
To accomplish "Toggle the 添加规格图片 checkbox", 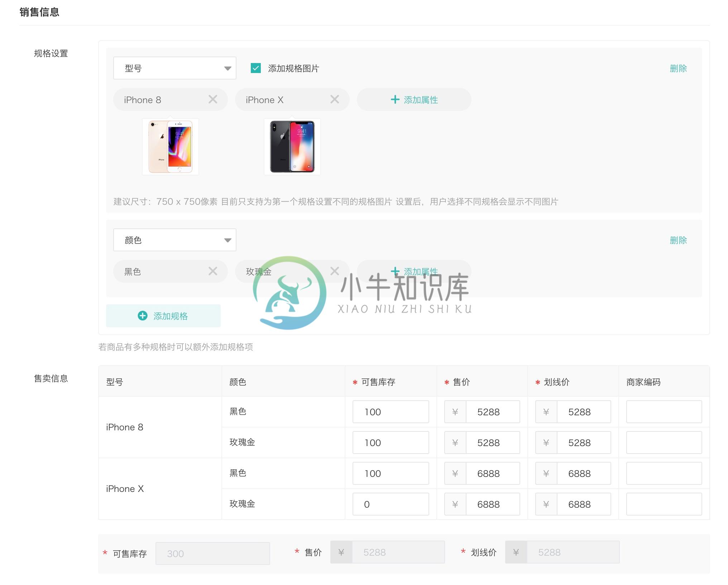I will (256, 68).
